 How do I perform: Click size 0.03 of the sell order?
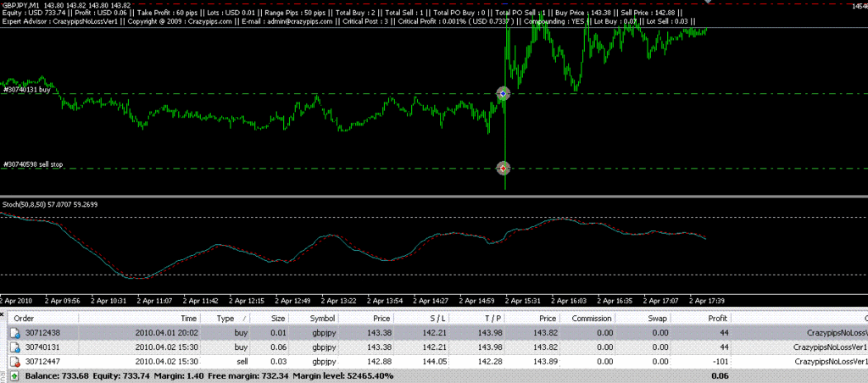pyautogui.click(x=278, y=362)
